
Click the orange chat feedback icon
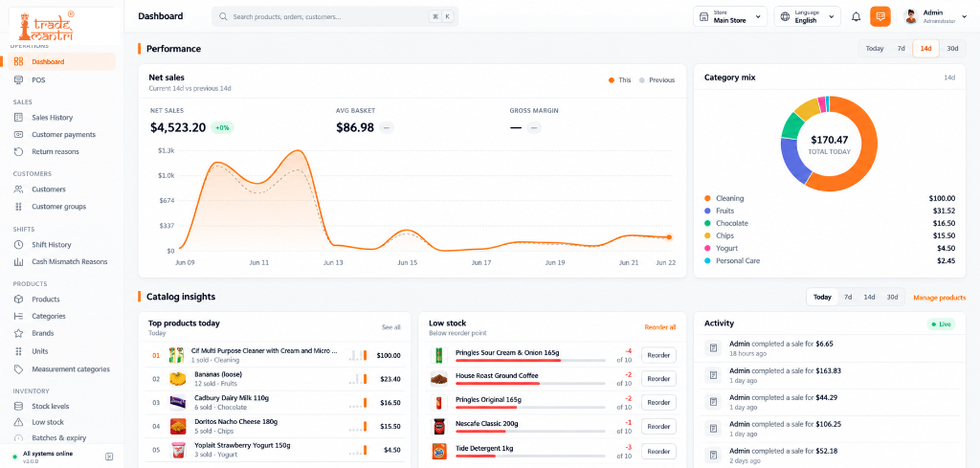coord(880,17)
